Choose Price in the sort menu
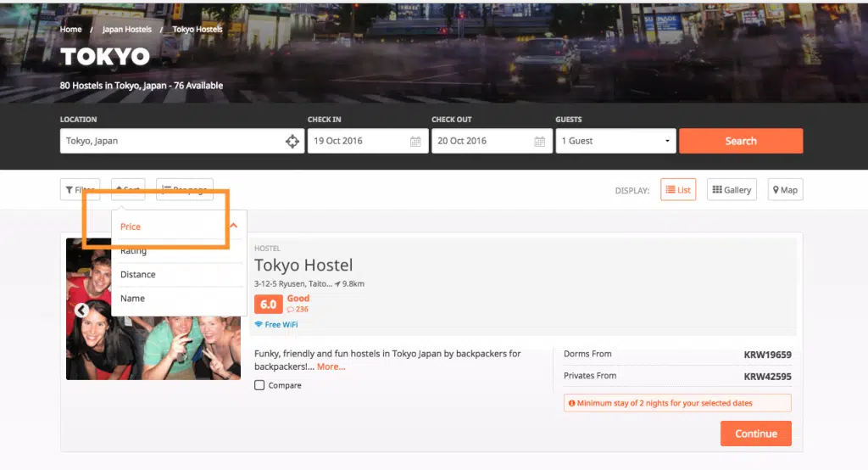This screenshot has height=470, width=868. (x=131, y=227)
